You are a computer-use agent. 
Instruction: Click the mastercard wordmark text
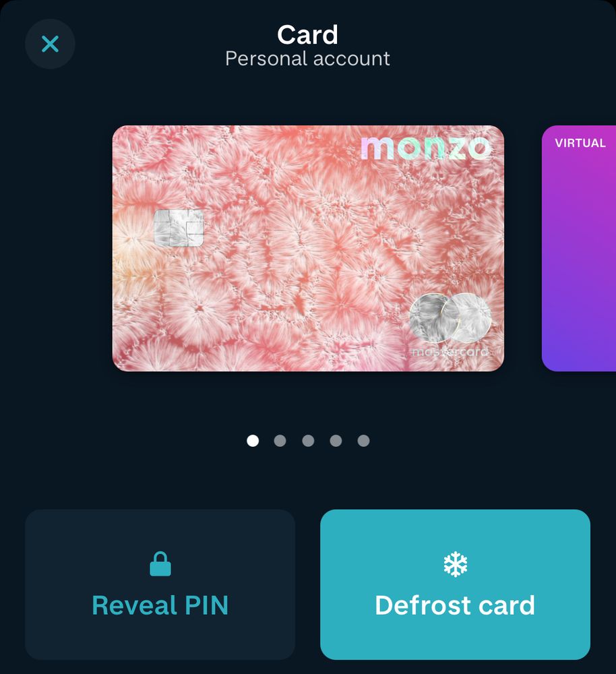[450, 352]
